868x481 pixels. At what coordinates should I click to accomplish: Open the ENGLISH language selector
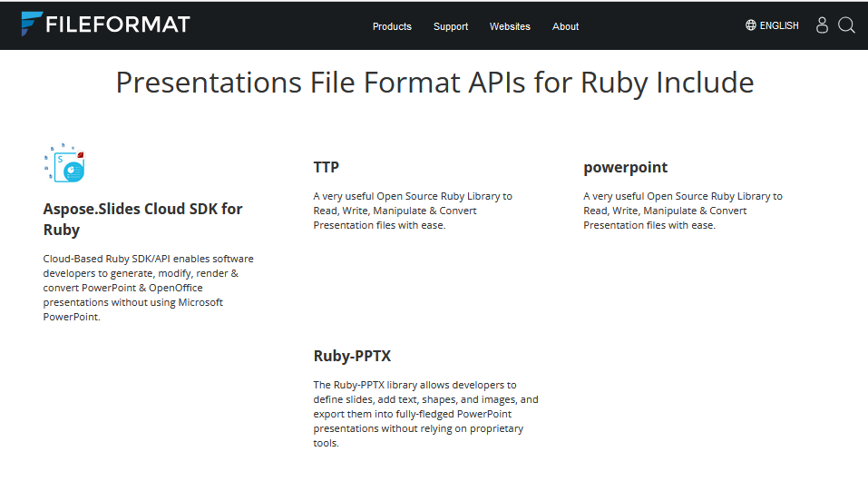pyautogui.click(x=779, y=25)
